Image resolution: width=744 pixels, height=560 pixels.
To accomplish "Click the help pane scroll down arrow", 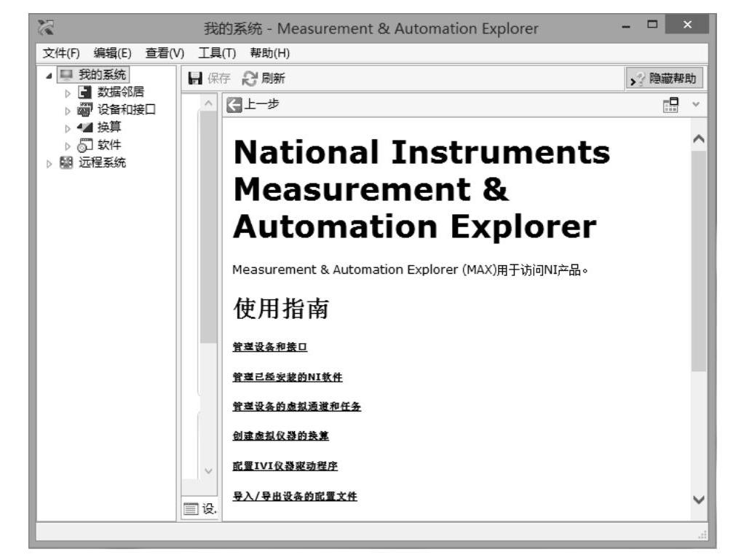I will click(698, 500).
